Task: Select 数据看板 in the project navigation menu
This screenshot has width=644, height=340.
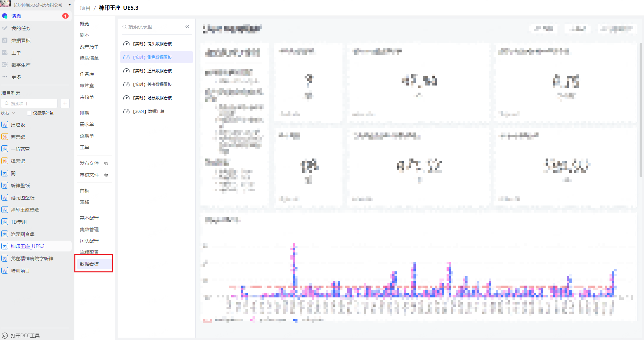Action: pyautogui.click(x=94, y=264)
